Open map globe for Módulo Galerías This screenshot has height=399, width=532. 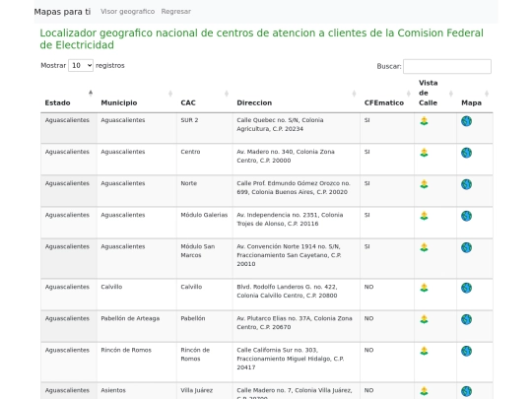pos(467,216)
